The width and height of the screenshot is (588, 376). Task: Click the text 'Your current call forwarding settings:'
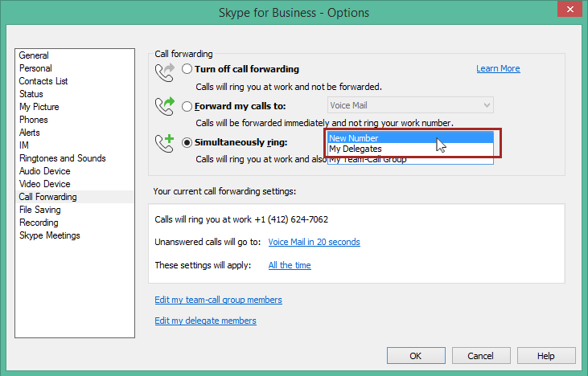(224, 191)
